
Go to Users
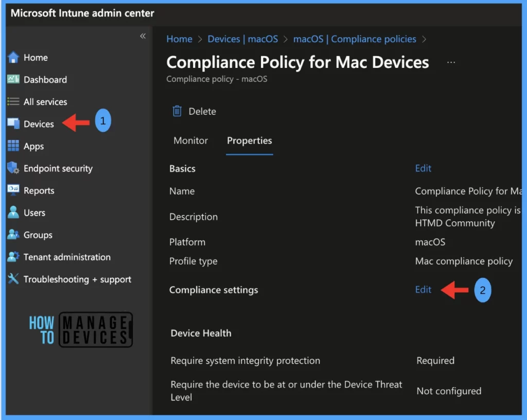point(34,213)
